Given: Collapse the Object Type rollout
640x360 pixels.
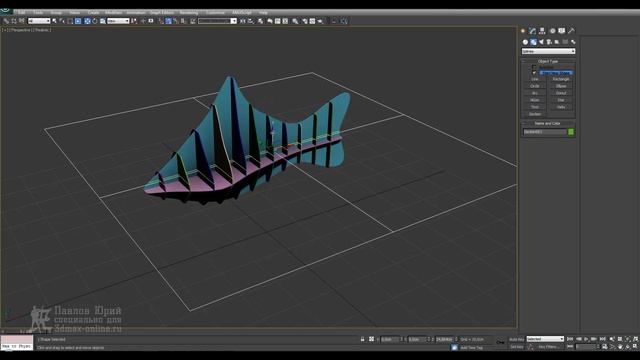Looking at the screenshot, I should 548,61.
